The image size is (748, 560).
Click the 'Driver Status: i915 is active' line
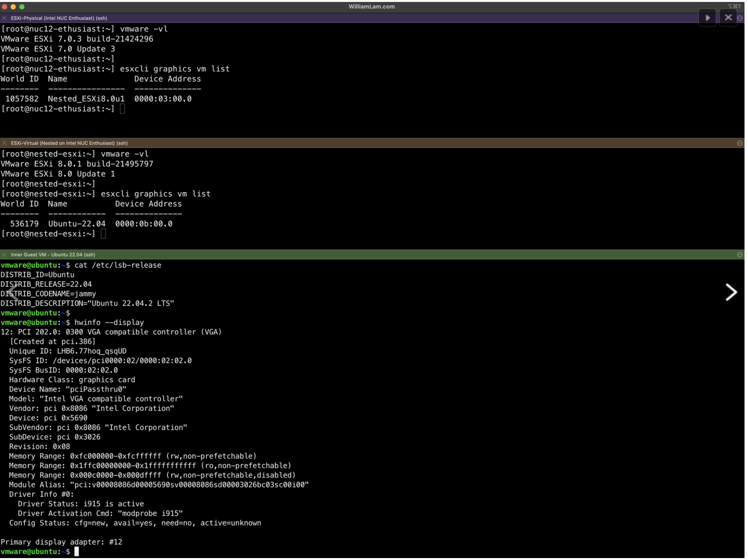[81, 505]
